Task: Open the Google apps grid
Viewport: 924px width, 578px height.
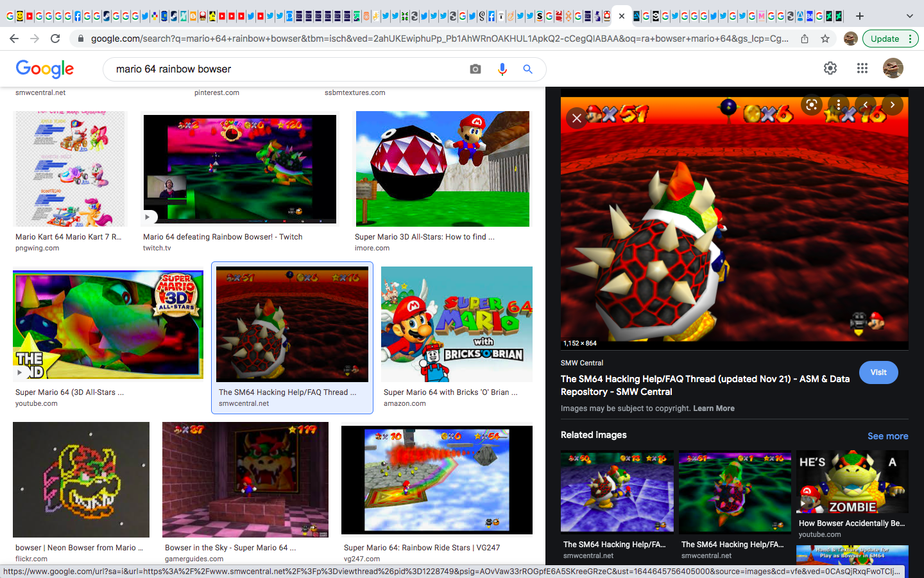Action: tap(862, 68)
